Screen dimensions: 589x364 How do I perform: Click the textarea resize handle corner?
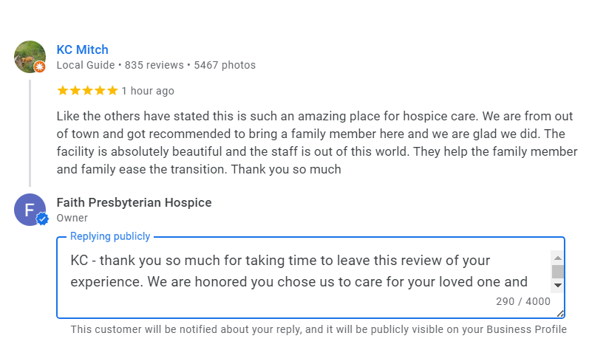(560, 314)
